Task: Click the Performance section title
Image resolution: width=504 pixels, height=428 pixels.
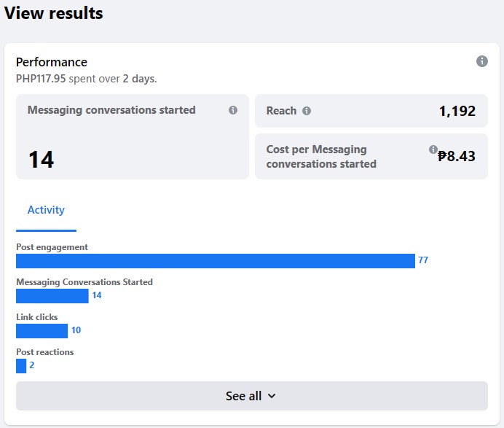Action: click(52, 62)
